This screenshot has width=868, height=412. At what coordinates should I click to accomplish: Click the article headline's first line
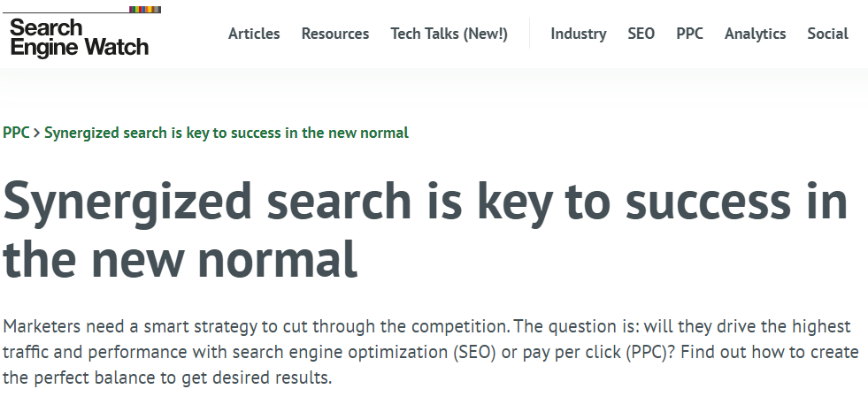coord(425,202)
